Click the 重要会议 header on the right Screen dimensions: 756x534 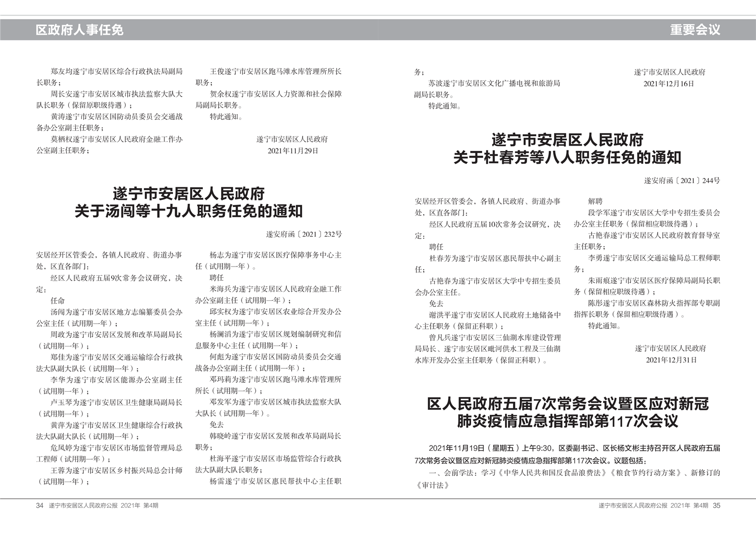coord(695,30)
